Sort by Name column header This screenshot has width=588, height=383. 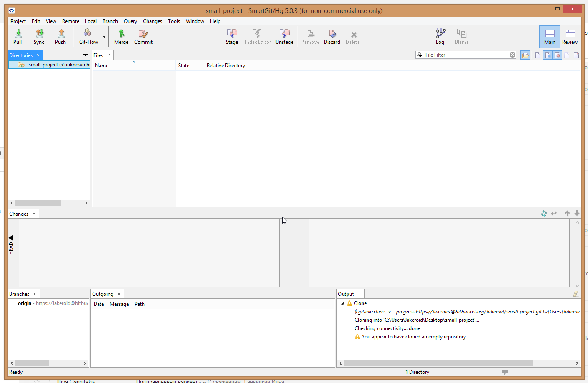click(x=134, y=66)
